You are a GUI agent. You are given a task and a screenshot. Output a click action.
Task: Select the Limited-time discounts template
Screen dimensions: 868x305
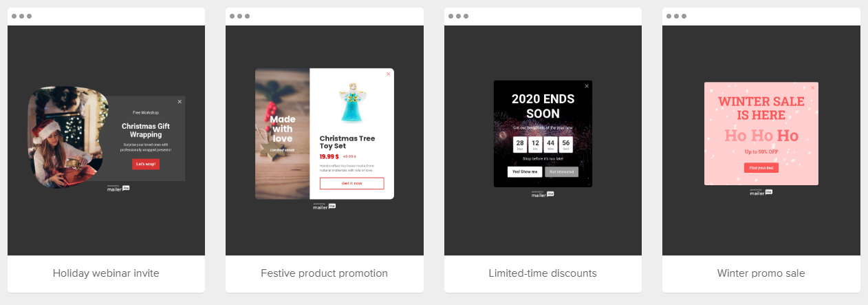543,273
